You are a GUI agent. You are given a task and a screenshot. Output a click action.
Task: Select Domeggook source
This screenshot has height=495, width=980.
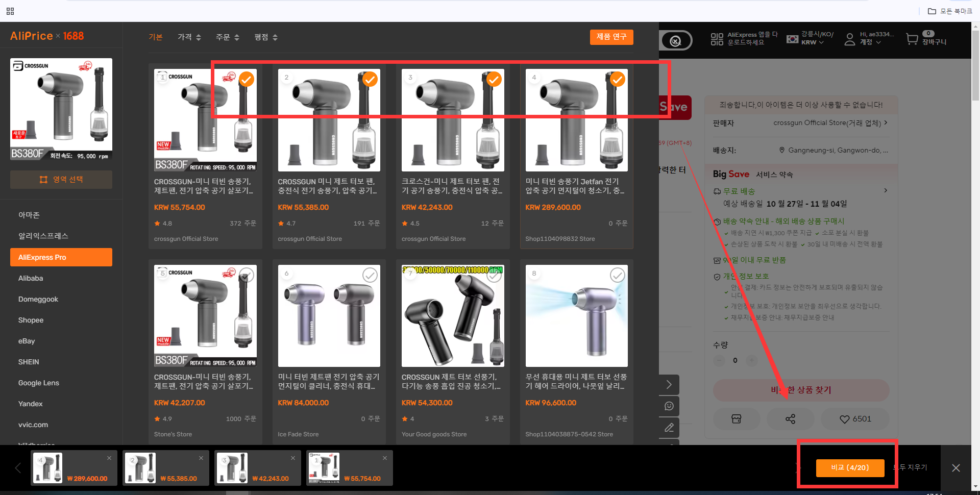(x=38, y=299)
